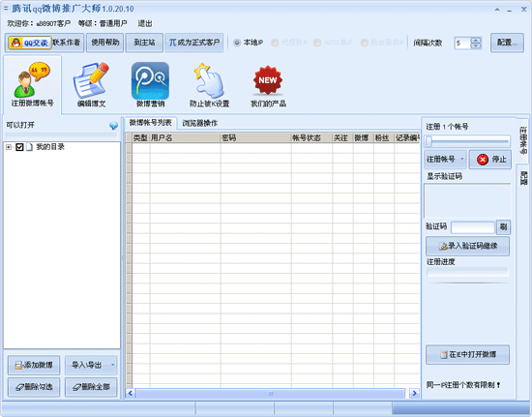Open the 编辑博文 notepad icon

coord(91,85)
